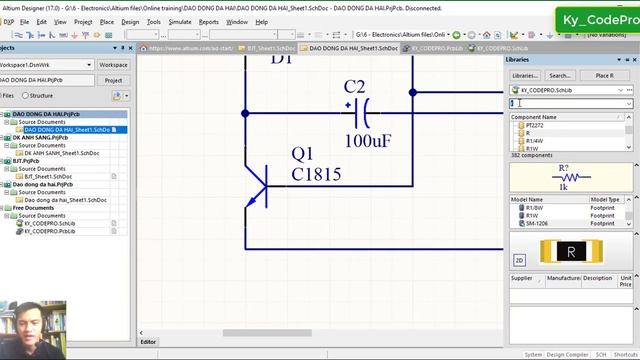
Task: Switch to the KY_CODEPRO.PcbLib tab
Action: coord(433,48)
